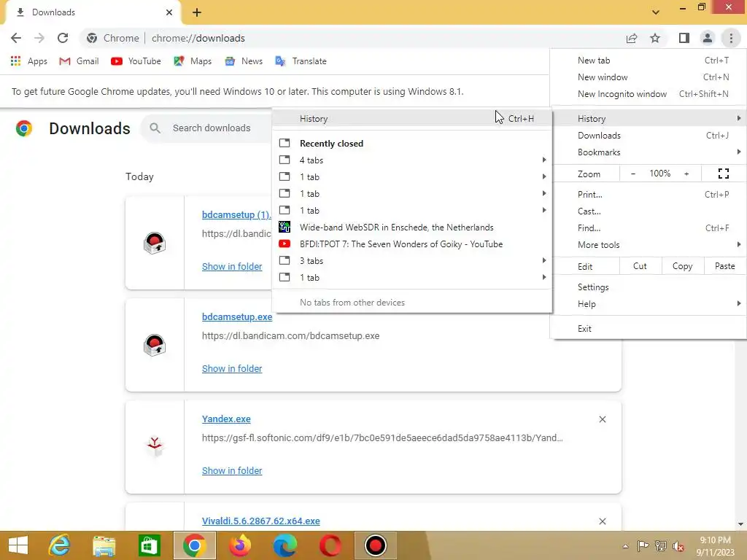Show hidden system tray icons
This screenshot has height=560, width=747.
pos(625,545)
